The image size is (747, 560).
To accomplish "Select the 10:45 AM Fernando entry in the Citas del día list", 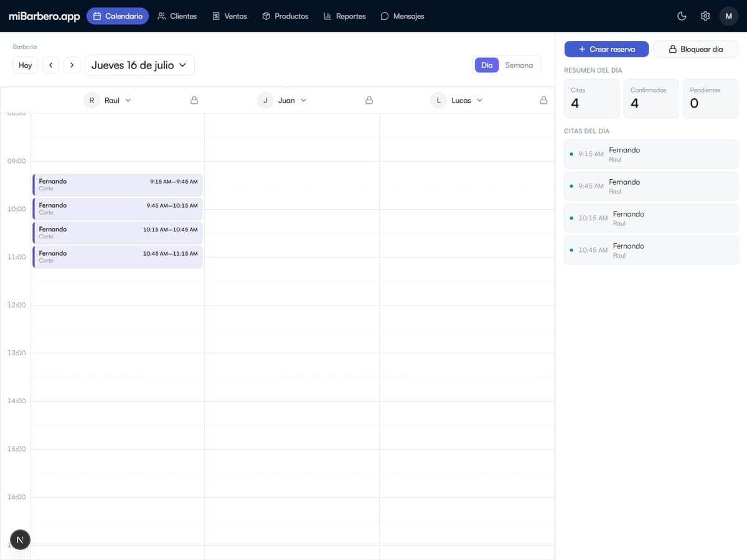I will pos(651,250).
